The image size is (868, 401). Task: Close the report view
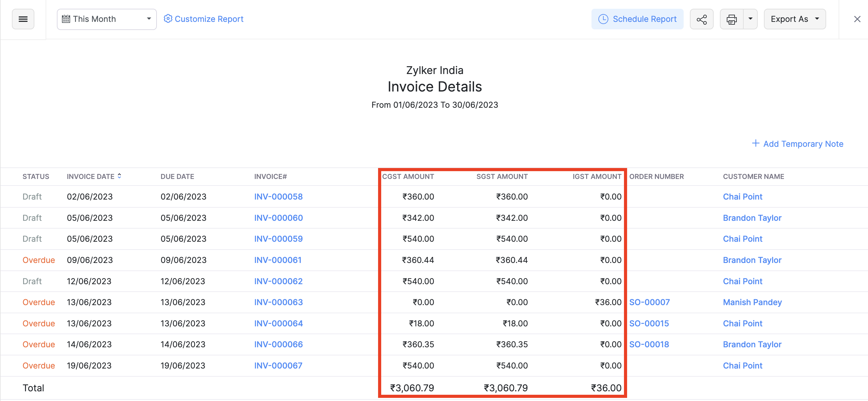[857, 19]
